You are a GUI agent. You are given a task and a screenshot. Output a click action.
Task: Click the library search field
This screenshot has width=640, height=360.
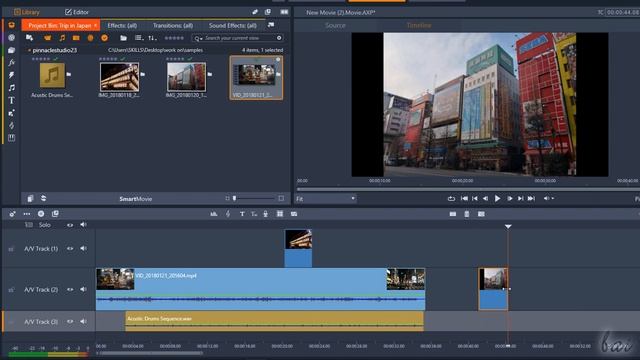tap(239, 38)
